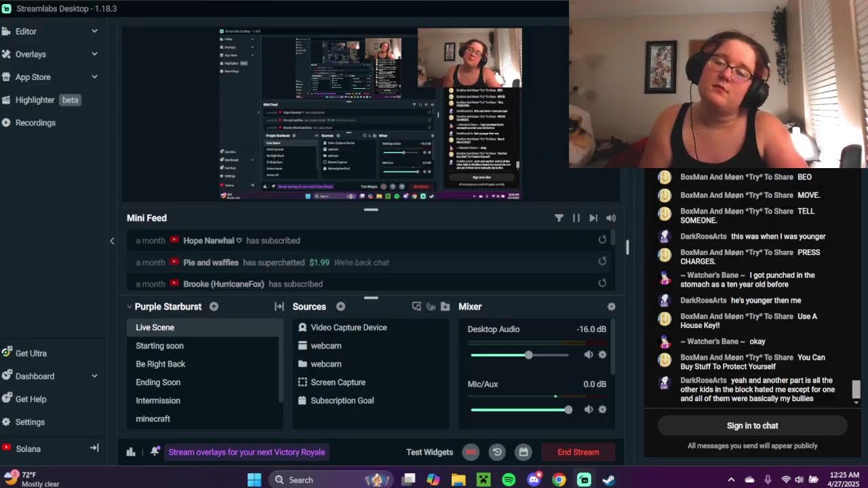Pause the Mini Feed alert queue

576,218
